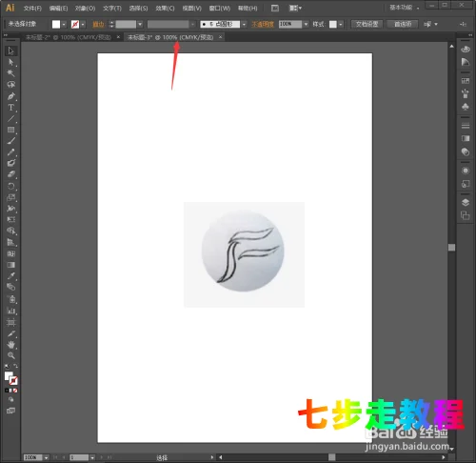Select the Direct Selection tool

[10, 62]
